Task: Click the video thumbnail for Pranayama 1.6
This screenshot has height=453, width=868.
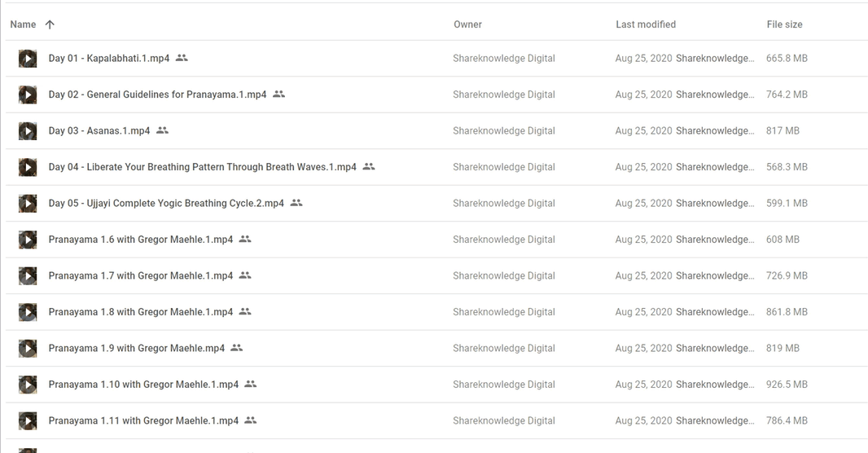Action: point(28,240)
